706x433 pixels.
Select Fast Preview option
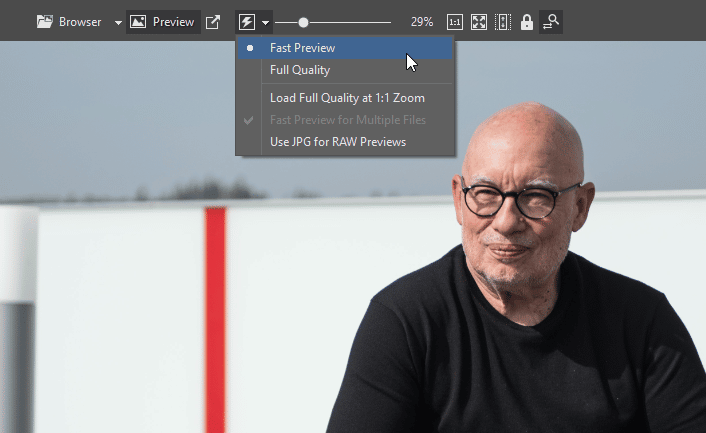(345, 48)
